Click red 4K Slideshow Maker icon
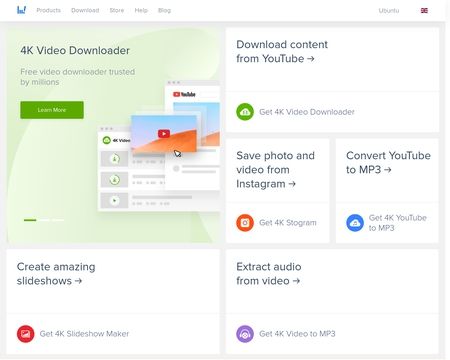The width and height of the screenshot is (450, 360). (x=26, y=334)
